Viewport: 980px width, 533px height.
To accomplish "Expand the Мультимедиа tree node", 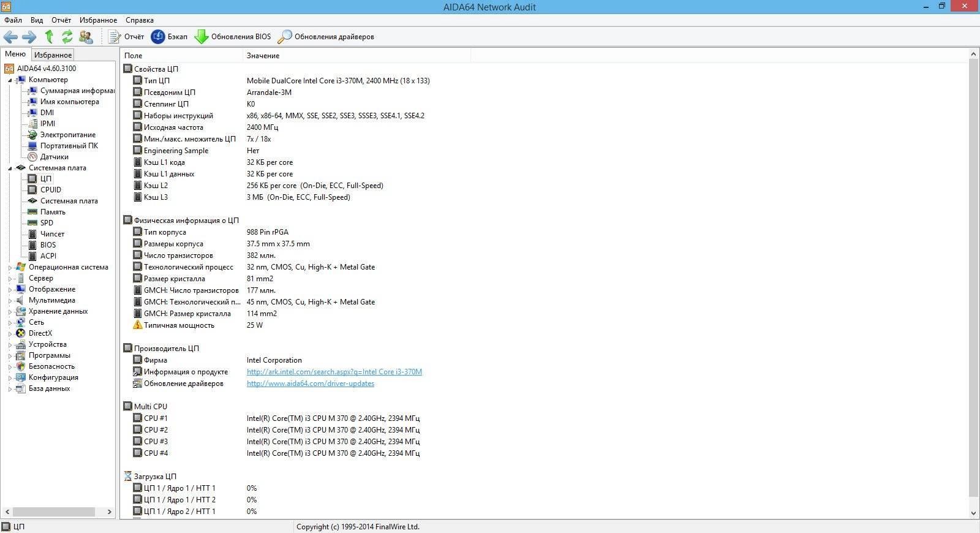I will pos(10,301).
